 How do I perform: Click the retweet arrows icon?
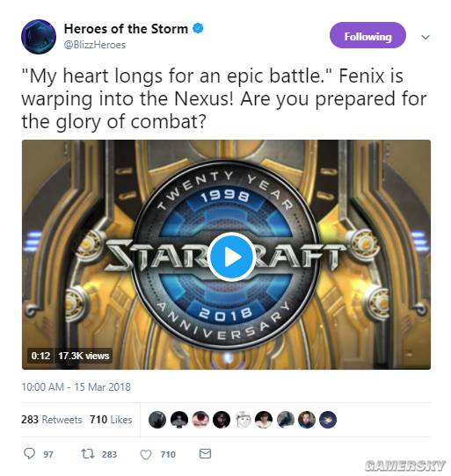(x=88, y=454)
